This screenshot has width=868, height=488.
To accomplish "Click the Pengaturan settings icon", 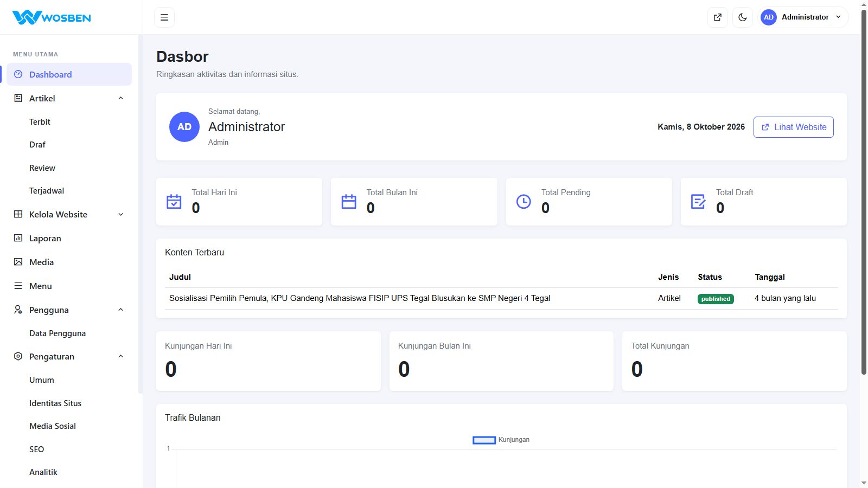I will coord(18,356).
